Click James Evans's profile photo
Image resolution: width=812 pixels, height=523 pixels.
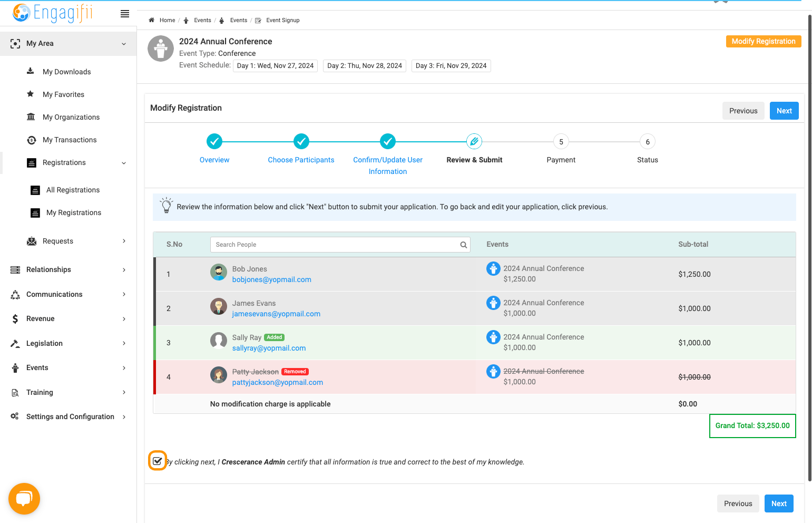219,306
